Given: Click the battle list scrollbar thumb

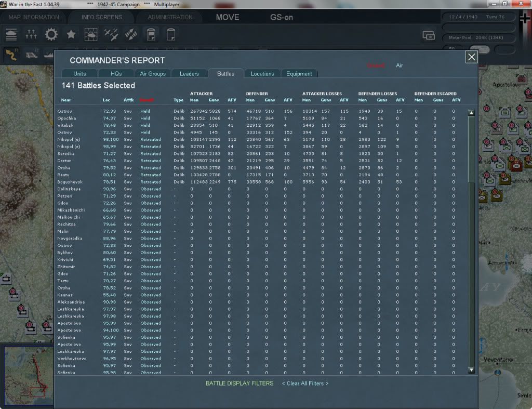Looking at the screenshot, I should tap(471, 150).
